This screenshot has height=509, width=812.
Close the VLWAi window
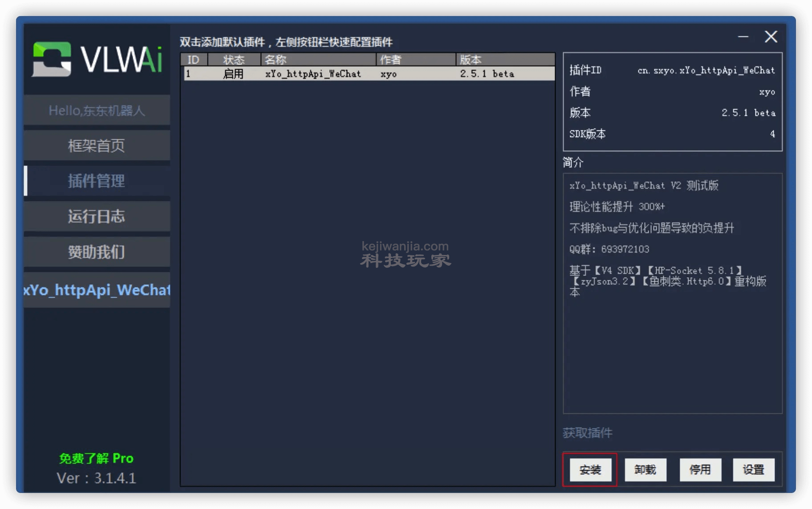tap(771, 36)
